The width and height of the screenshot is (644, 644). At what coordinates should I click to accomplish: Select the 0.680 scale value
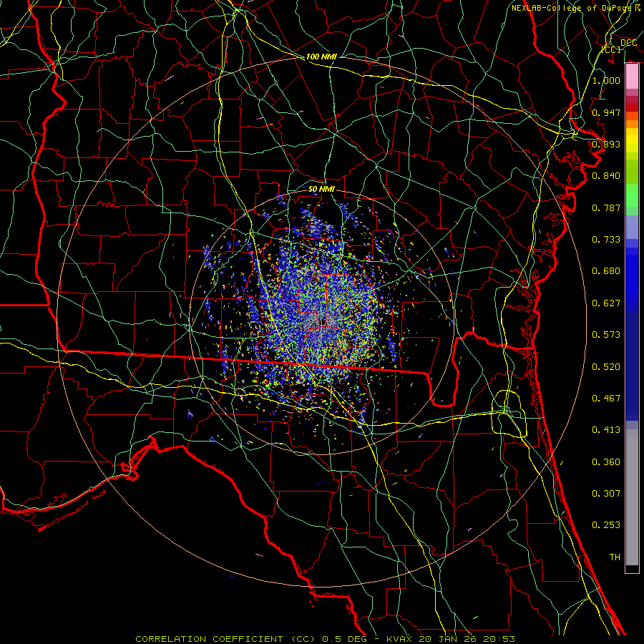[x=606, y=271]
